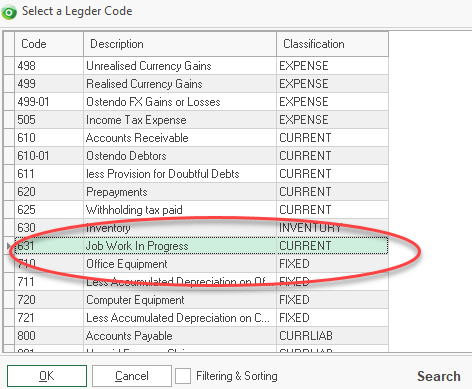Screen dimensions: 472x389
Task: Dismiss dialog with the Cancel button
Action: (132, 376)
